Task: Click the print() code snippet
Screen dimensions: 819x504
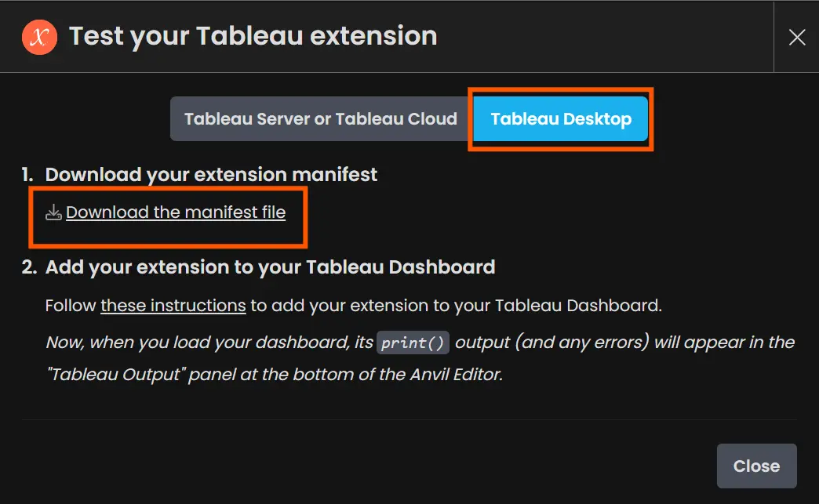Action: pos(413,343)
